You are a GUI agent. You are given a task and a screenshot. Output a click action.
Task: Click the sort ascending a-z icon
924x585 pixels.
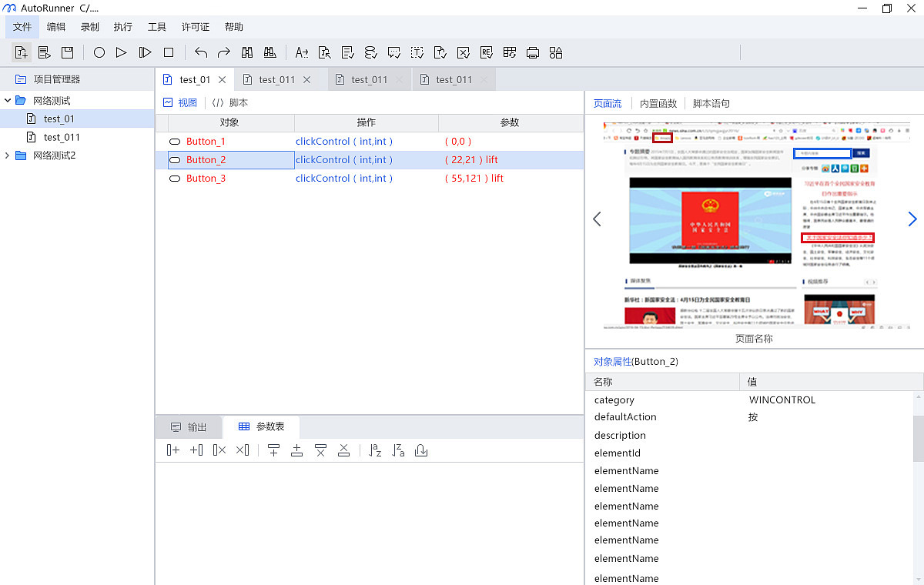tap(375, 450)
